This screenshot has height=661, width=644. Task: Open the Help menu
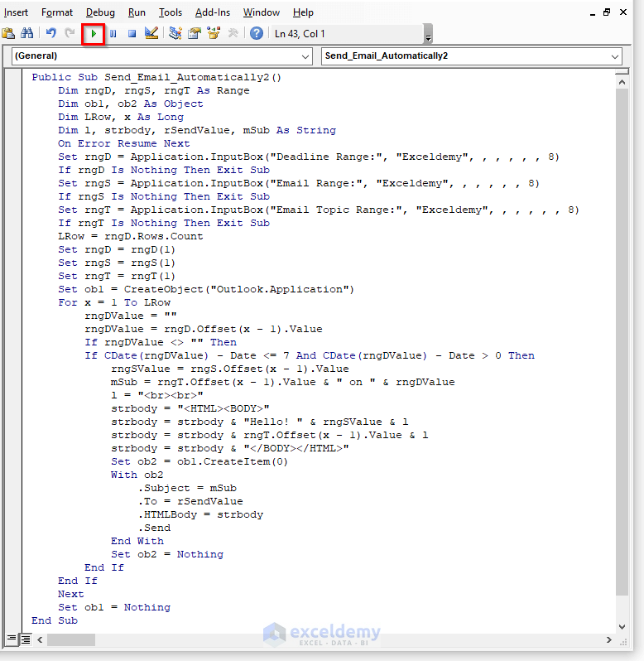click(303, 12)
